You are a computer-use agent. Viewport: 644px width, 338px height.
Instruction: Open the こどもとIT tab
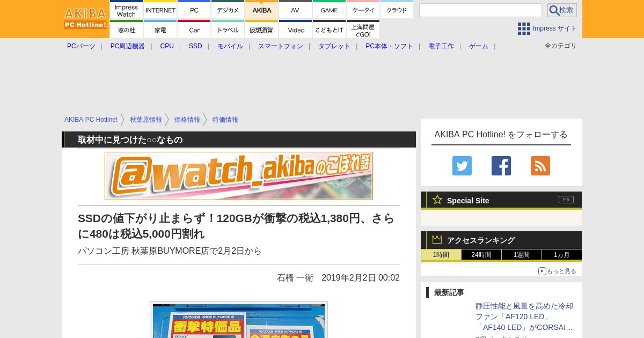pyautogui.click(x=330, y=30)
